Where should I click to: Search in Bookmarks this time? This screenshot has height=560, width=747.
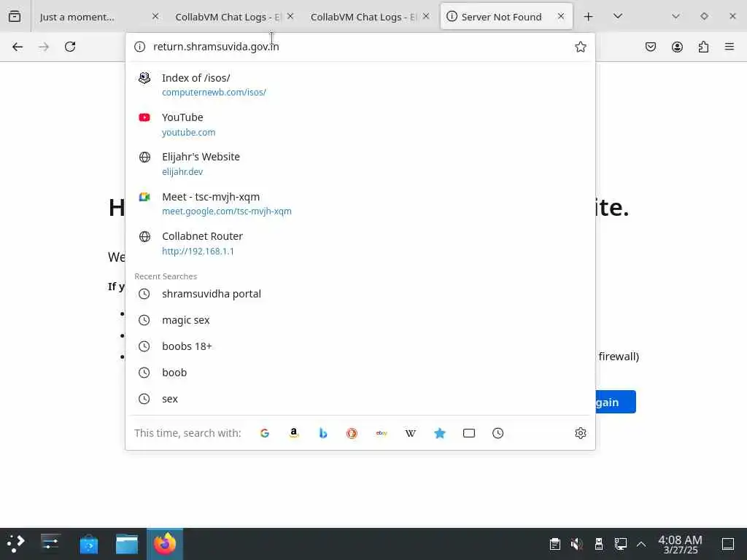point(440,433)
